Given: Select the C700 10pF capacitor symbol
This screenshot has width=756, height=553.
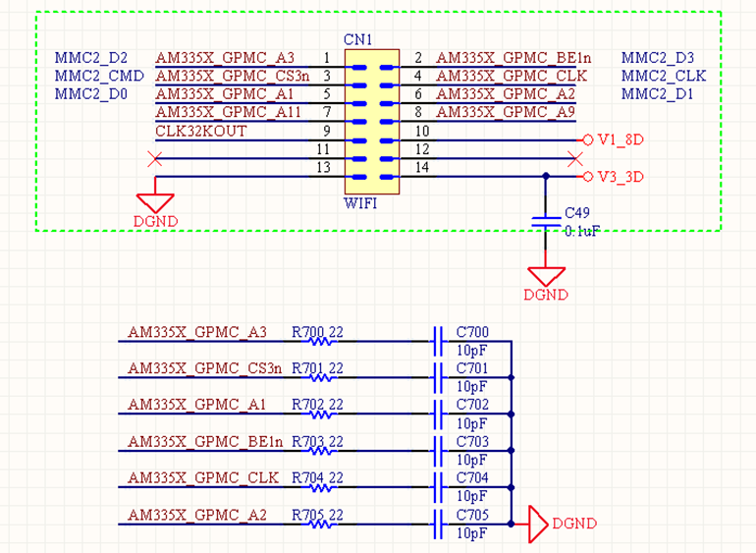Looking at the screenshot, I should [440, 342].
